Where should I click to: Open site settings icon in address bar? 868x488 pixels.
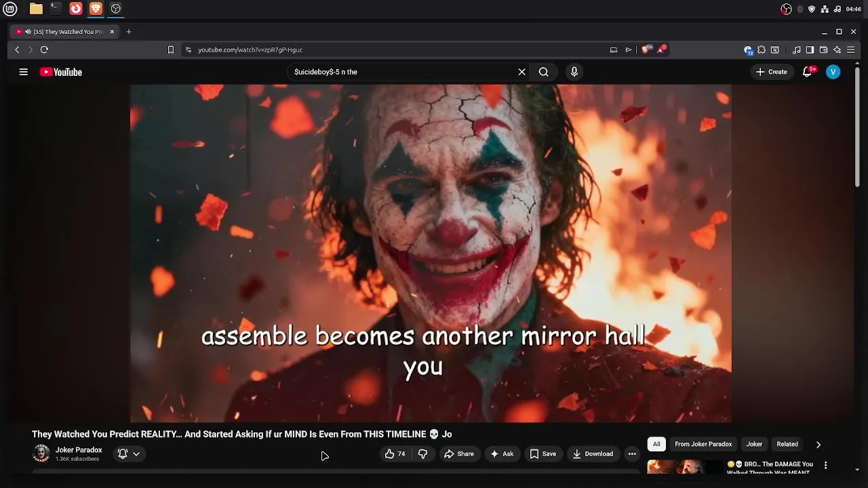coord(189,49)
